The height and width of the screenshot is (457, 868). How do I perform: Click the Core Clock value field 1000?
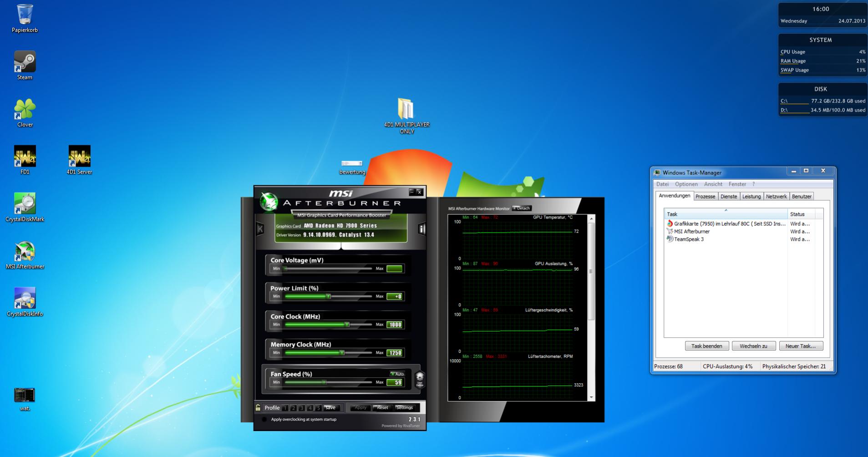[395, 325]
